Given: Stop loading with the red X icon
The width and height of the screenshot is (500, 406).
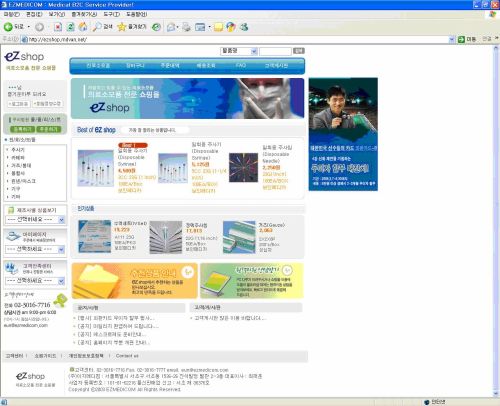Looking at the screenshot, I should pyautogui.click(x=58, y=27).
